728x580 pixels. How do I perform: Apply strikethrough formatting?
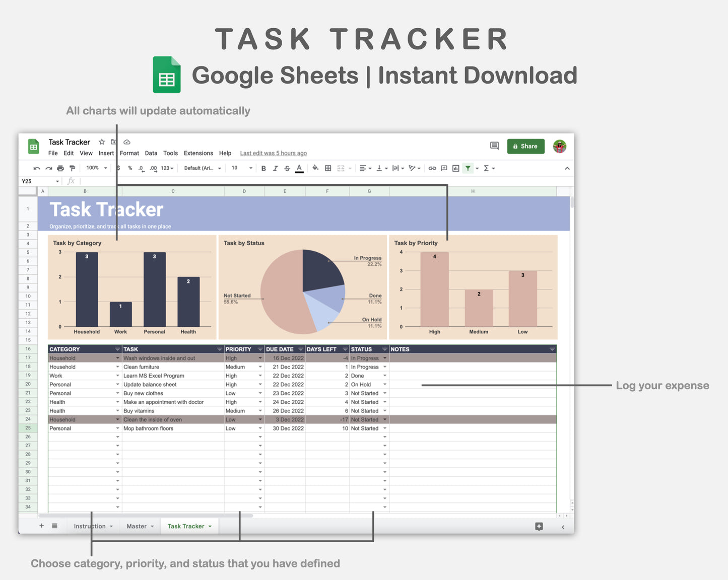click(x=288, y=168)
